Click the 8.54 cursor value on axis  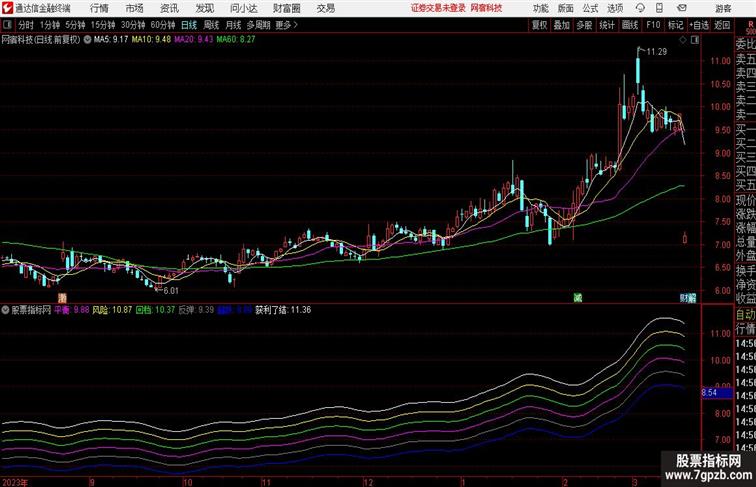(716, 393)
